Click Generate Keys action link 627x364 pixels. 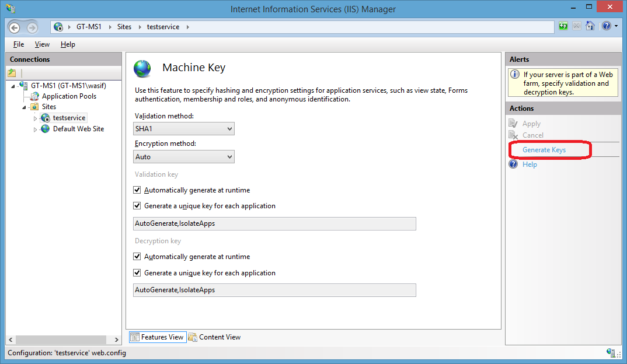click(x=544, y=150)
